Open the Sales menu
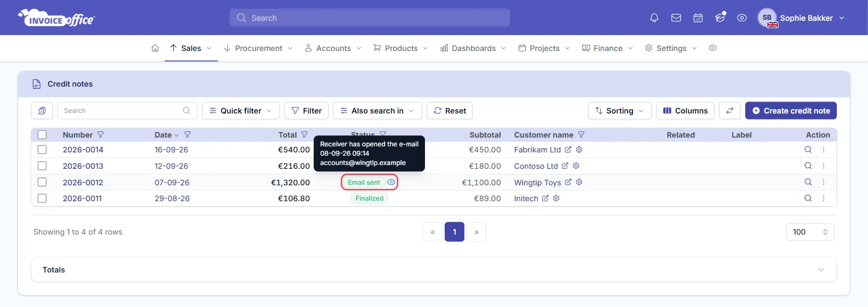The image size is (868, 307). coord(191,48)
